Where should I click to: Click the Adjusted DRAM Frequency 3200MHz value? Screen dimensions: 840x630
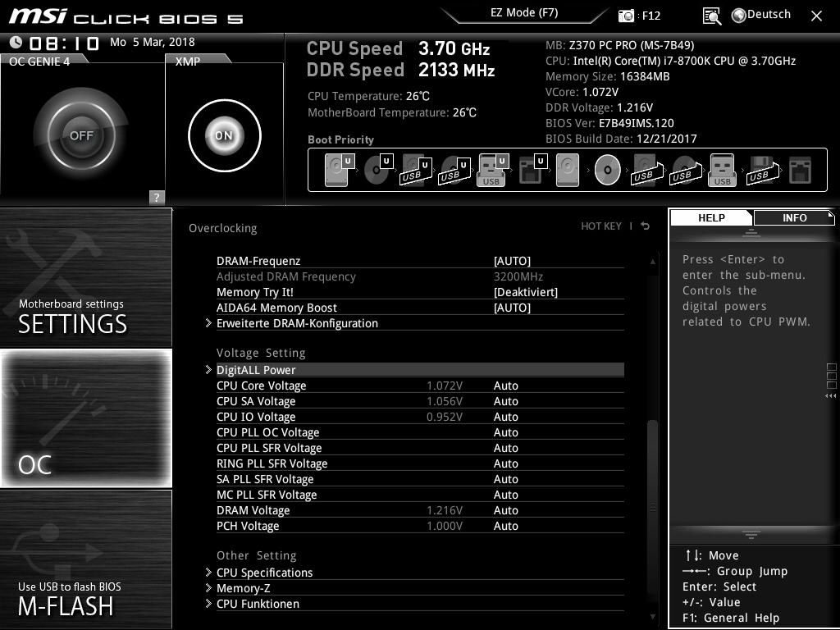coord(518,276)
